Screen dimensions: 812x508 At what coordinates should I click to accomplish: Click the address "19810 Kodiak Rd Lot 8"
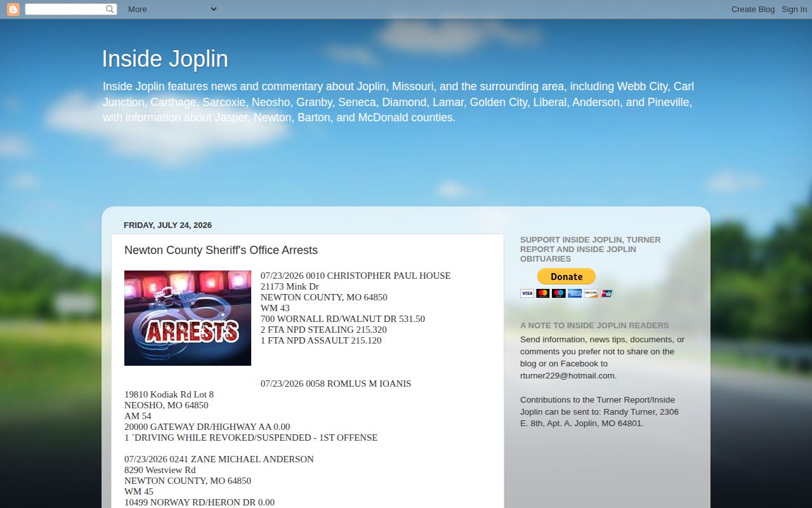tap(169, 394)
